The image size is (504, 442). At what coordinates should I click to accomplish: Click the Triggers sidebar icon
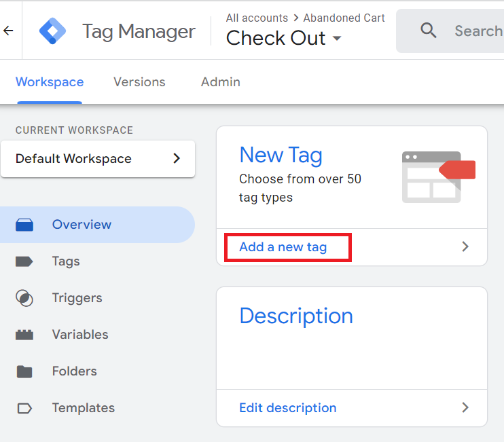point(24,298)
